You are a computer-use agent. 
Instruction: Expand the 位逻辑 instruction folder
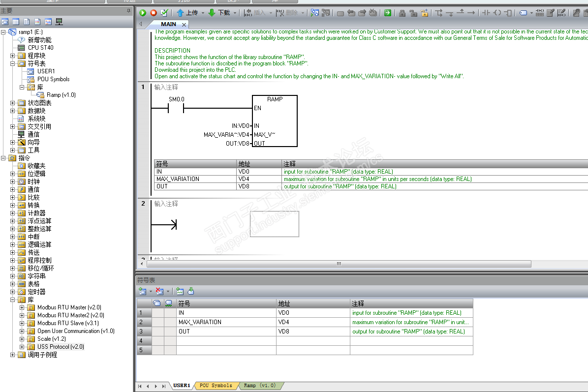13,174
